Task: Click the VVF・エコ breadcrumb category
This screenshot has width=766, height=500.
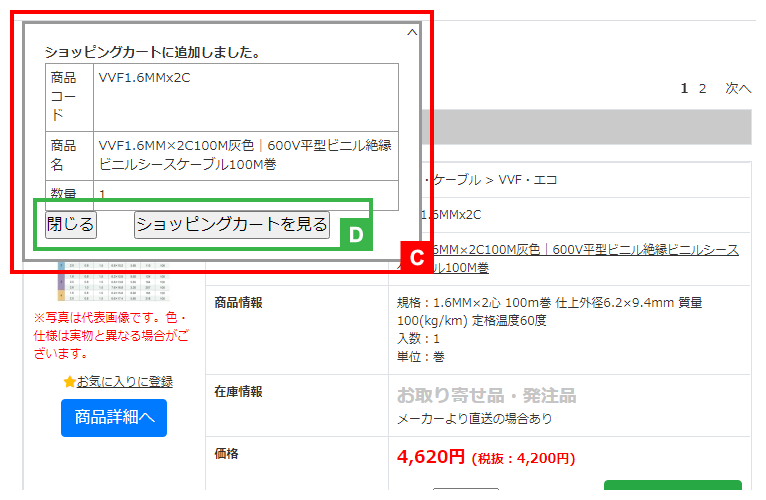Action: (x=529, y=180)
